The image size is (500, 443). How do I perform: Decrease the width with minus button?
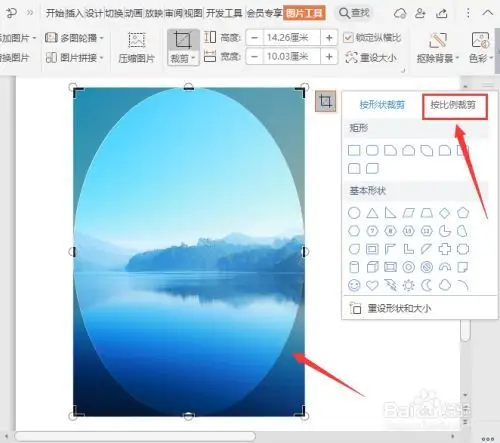[x=255, y=57]
